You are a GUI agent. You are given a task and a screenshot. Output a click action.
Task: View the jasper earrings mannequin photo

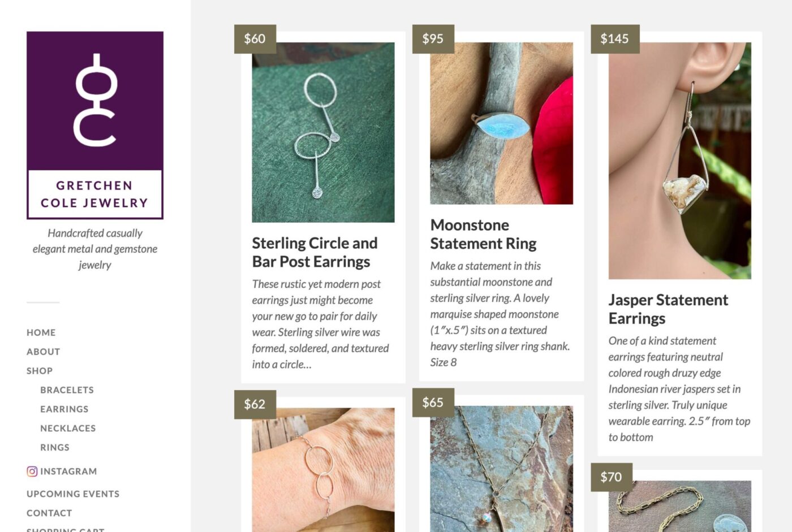click(x=679, y=161)
